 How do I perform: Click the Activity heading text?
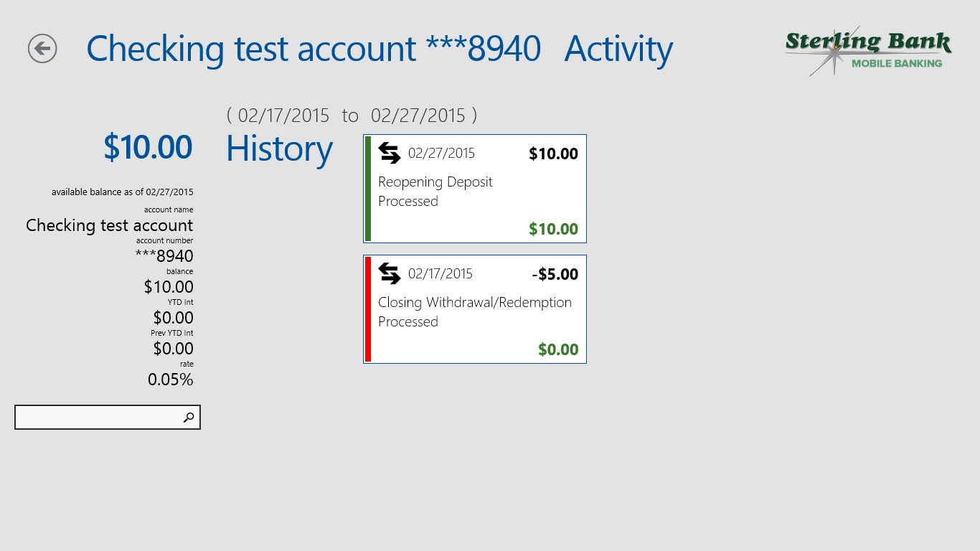click(x=618, y=49)
